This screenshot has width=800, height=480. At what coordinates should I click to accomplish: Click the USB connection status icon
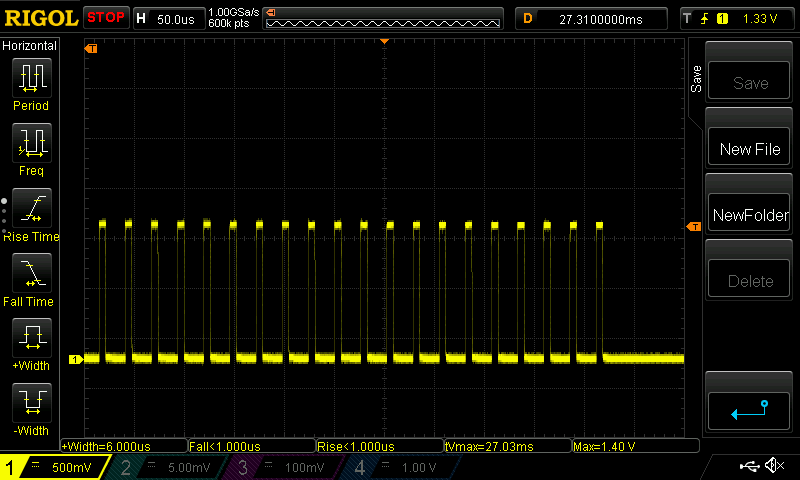(x=749, y=465)
